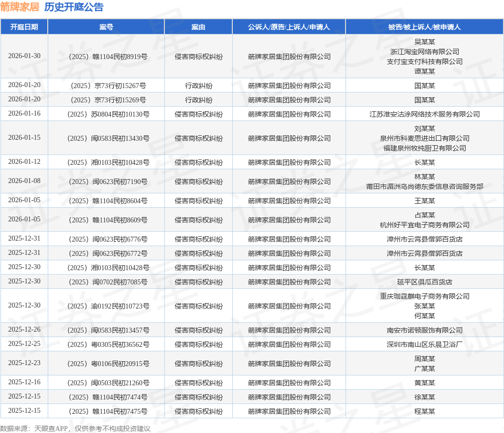
Task: Click case number 苏0804民初10130号
Action: (x=108, y=114)
